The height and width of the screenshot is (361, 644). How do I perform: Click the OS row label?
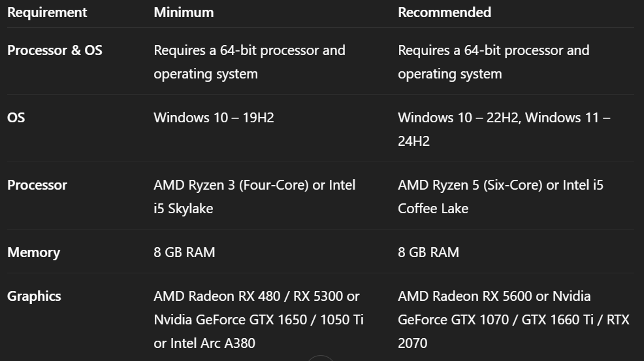[16, 118]
